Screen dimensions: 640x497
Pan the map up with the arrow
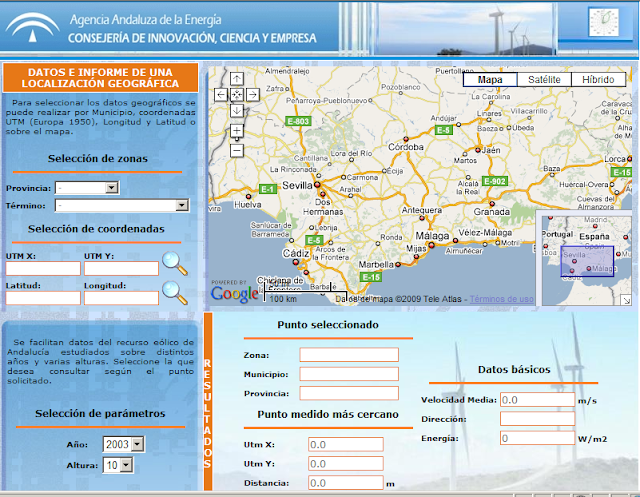pyautogui.click(x=237, y=79)
